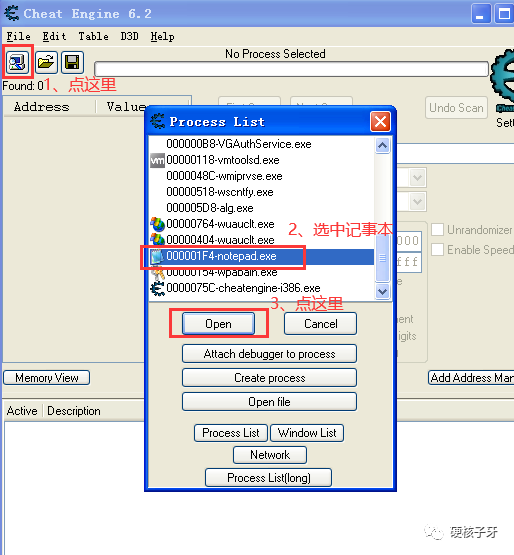Click Attach debugger to process
514x555 pixels.
pyautogui.click(x=269, y=354)
